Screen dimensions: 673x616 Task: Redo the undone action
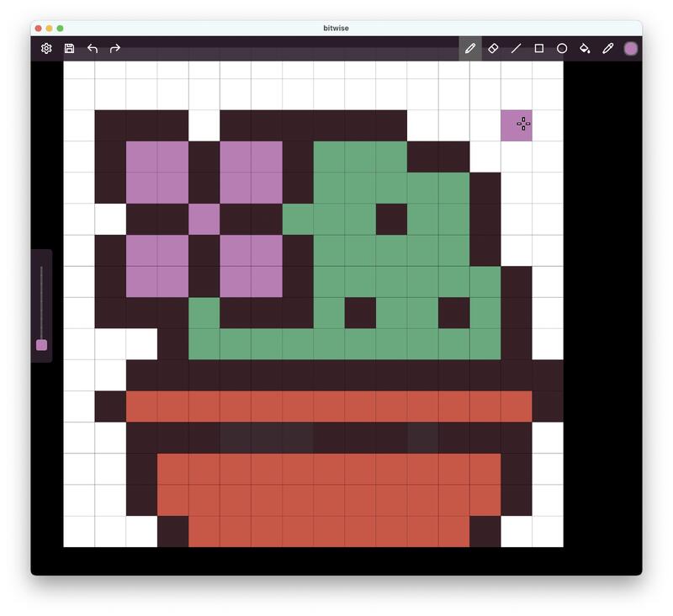coord(115,49)
